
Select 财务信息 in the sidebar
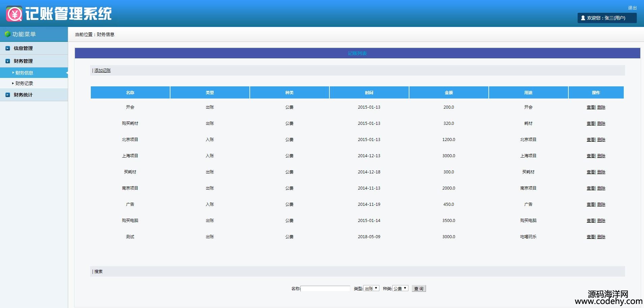(x=24, y=73)
